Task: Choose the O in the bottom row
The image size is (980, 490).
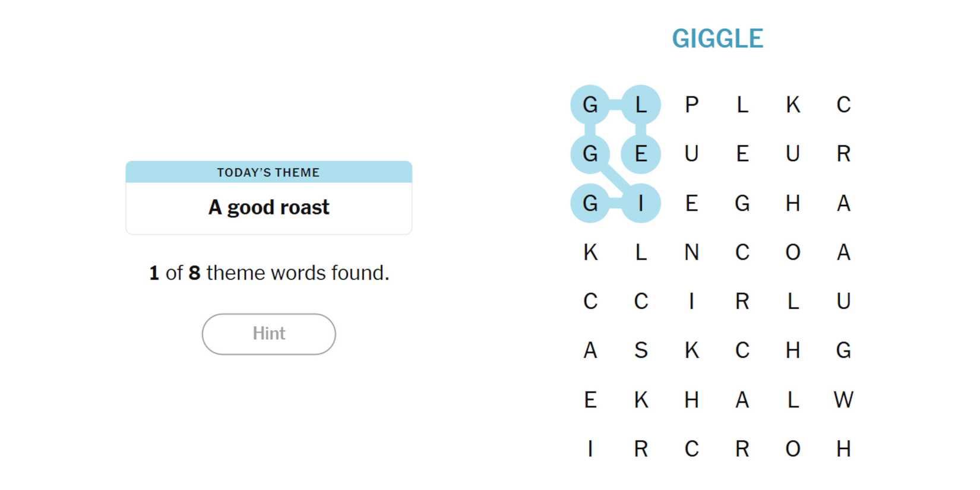Action: pyautogui.click(x=793, y=449)
